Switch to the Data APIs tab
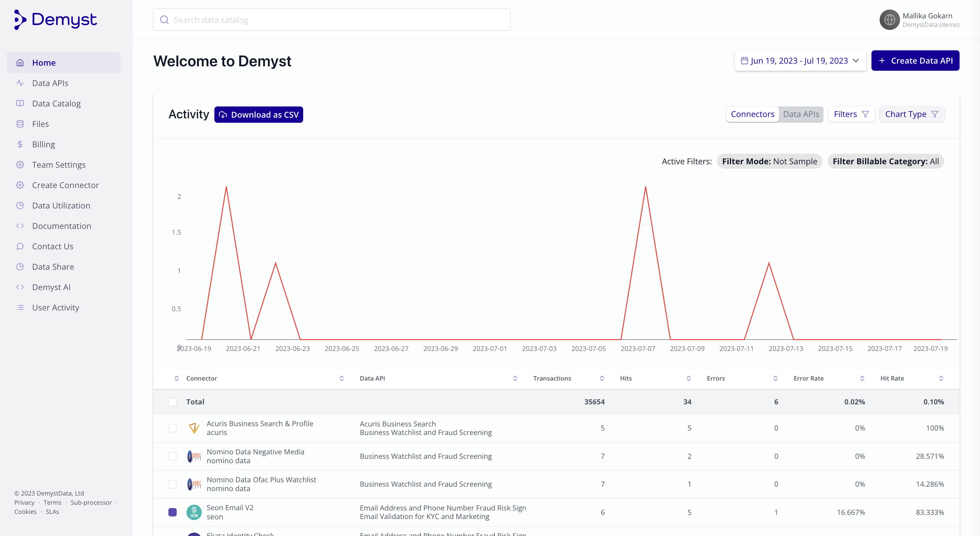The width and height of the screenshot is (980, 536). click(x=801, y=114)
